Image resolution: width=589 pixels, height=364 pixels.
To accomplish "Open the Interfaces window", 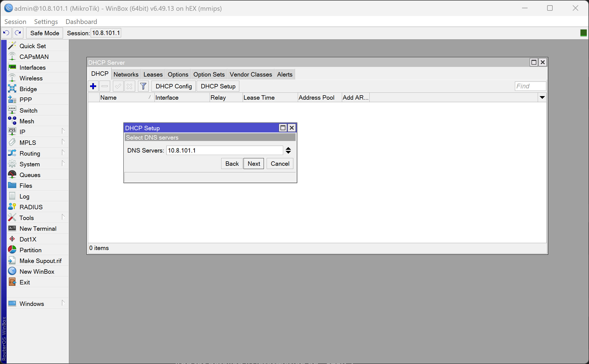I will click(33, 67).
